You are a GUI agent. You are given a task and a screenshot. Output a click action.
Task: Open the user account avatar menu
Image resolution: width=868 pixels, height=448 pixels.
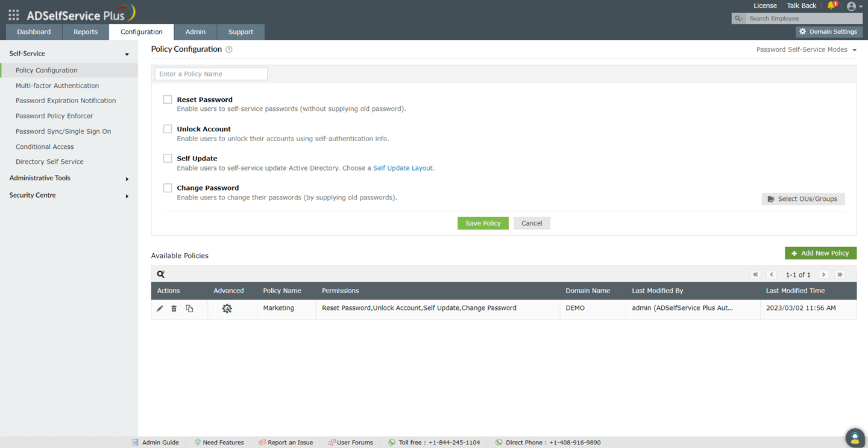[x=851, y=7]
